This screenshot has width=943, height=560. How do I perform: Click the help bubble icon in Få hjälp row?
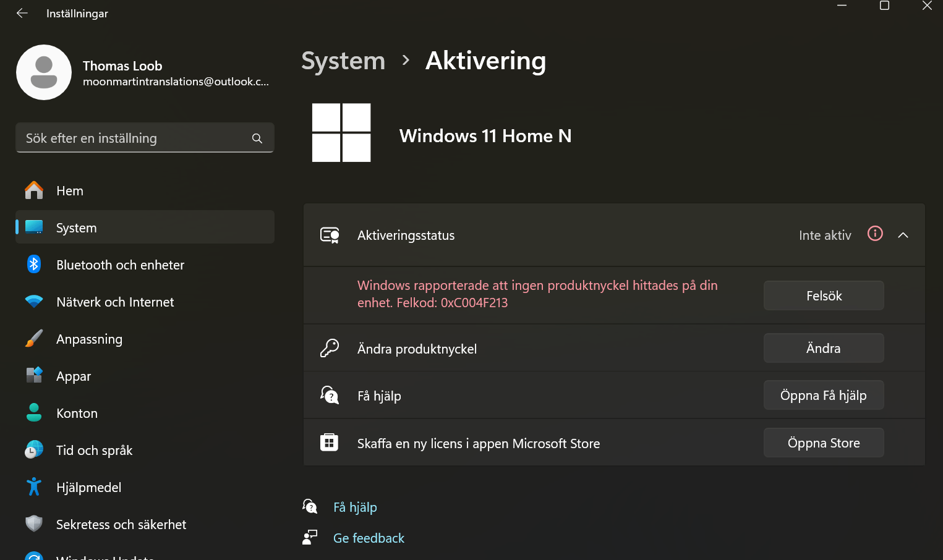330,395
